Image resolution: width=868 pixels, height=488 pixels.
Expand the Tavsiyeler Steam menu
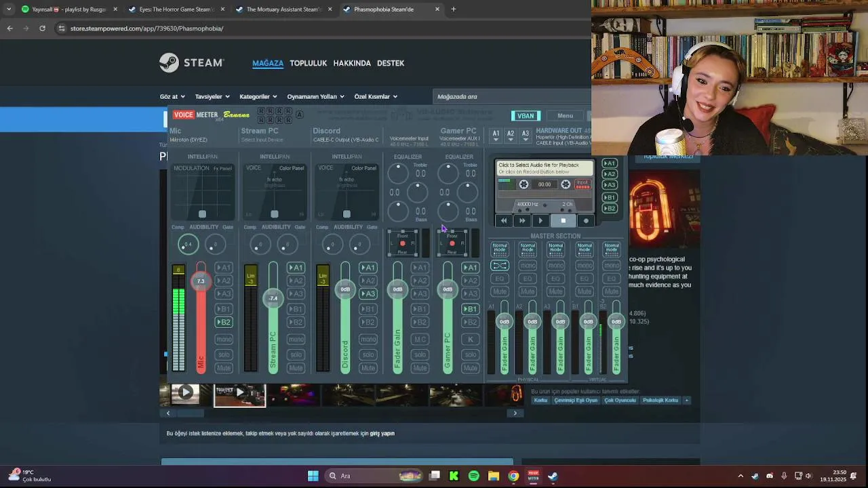(x=212, y=96)
